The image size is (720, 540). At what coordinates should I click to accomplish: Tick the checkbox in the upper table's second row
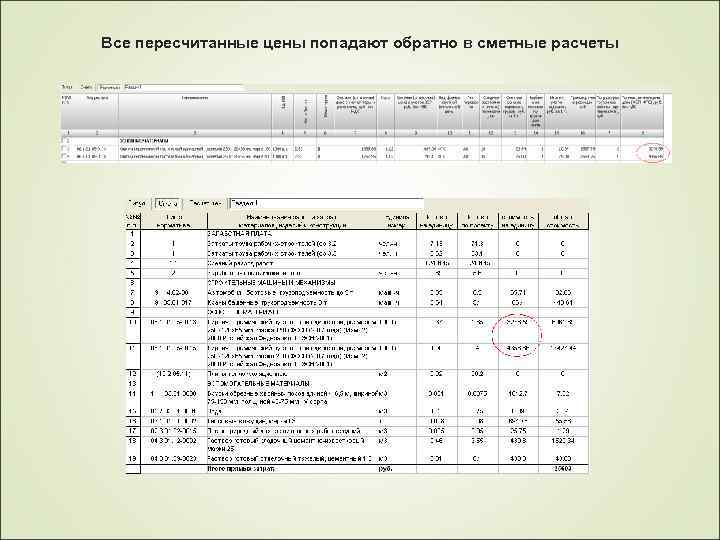click(x=64, y=149)
